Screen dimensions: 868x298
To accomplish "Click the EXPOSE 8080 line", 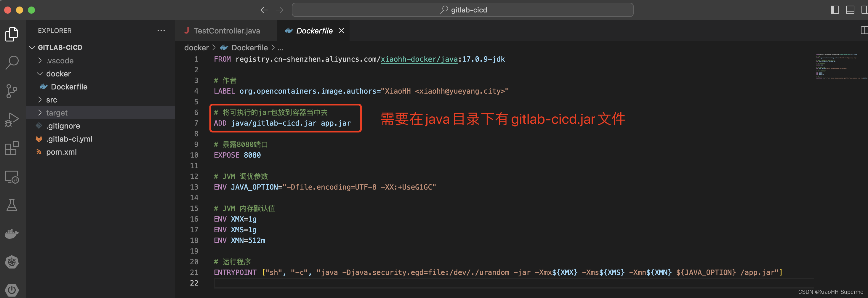I will [x=237, y=155].
